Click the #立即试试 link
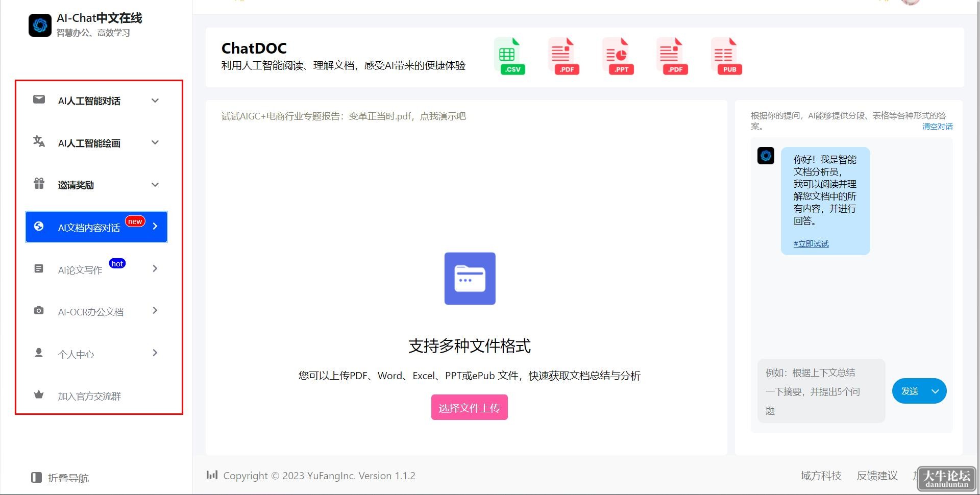 (811, 244)
